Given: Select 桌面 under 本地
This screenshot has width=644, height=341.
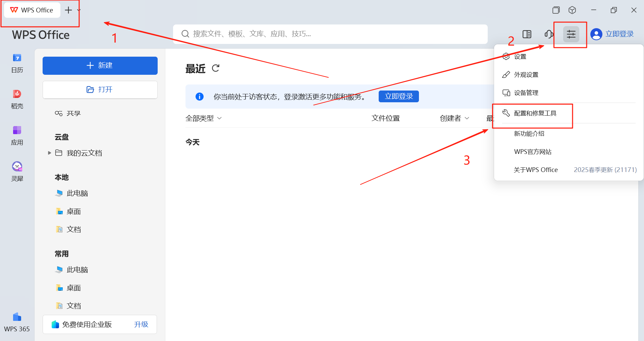Looking at the screenshot, I should [x=68, y=211].
